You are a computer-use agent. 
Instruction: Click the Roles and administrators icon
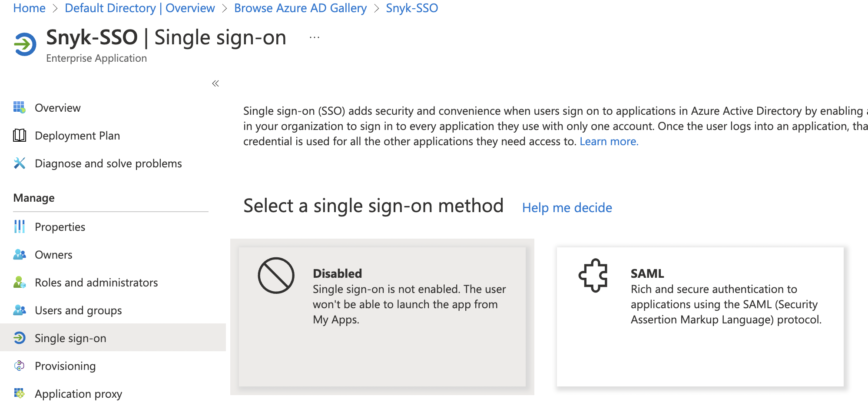19,282
